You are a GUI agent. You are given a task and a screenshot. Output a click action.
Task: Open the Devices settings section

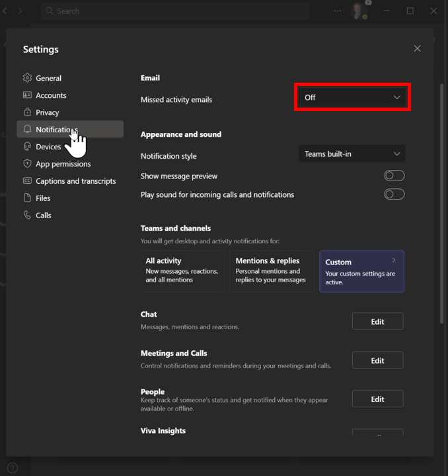coord(70,147)
